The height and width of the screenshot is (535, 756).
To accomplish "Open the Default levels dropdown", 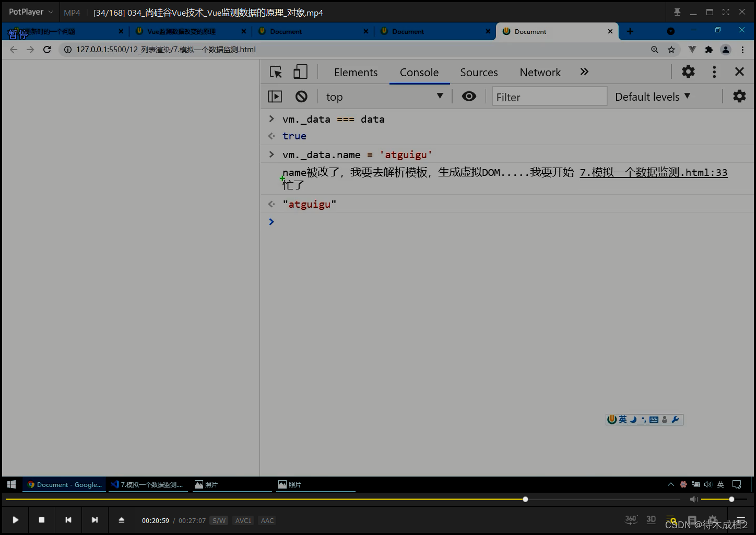I will point(653,97).
